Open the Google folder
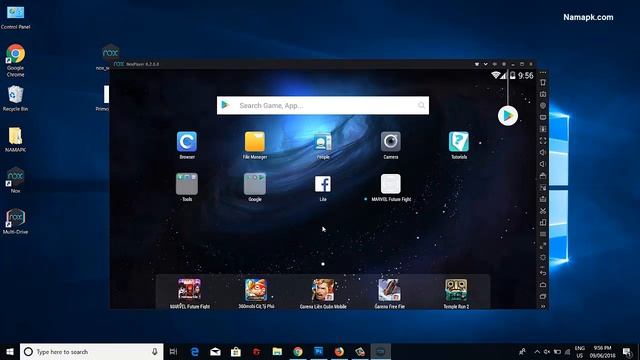 point(255,184)
